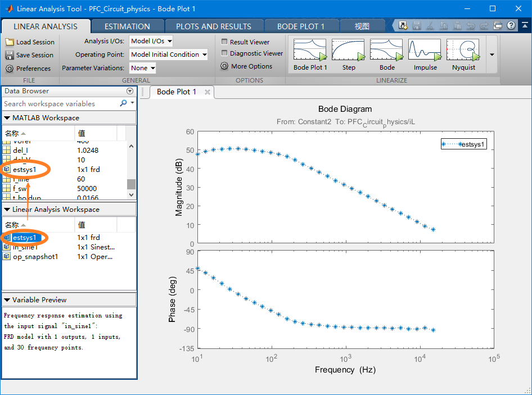Sort MATLAB Workspace by 名称 column header
Viewport: 532px width, 395px height.
(38, 133)
